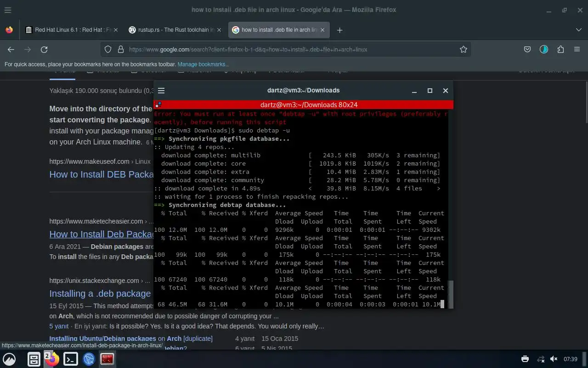
Task: Open Firefox application hamburger menu
Action: (x=577, y=49)
